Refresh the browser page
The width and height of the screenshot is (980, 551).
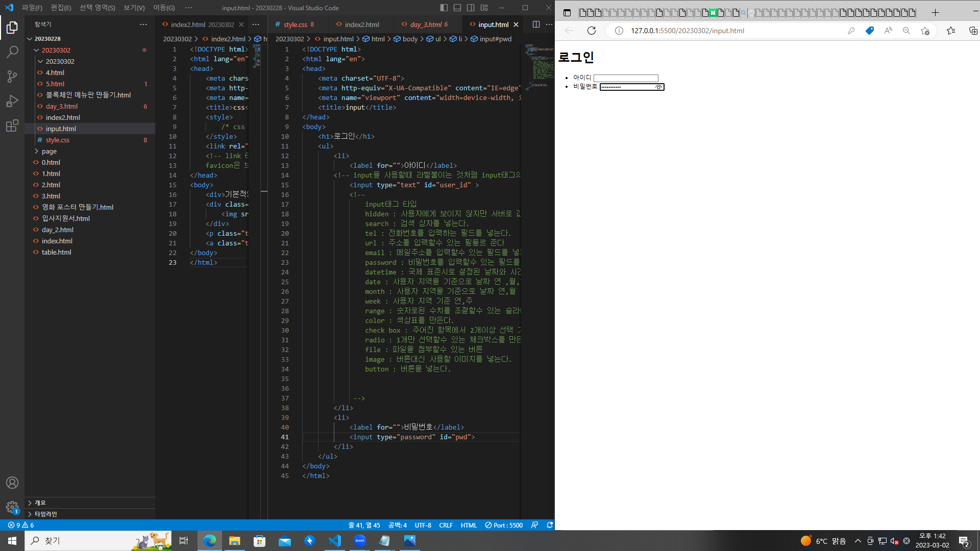point(592,31)
